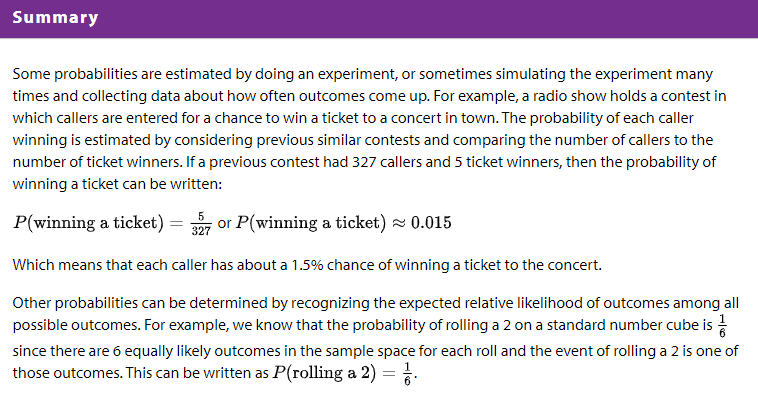
Task: Click the first P(winning a ticket) expression
Action: pos(89,223)
